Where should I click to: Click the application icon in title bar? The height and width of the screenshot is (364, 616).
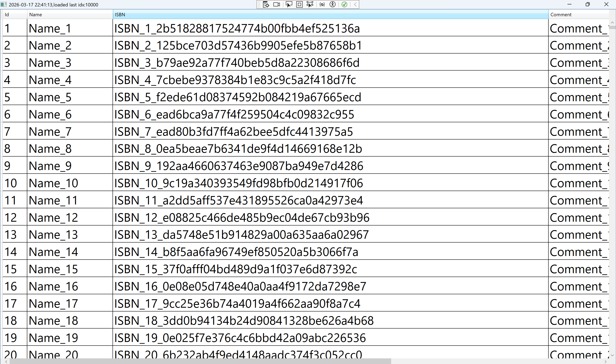[x=3, y=4]
